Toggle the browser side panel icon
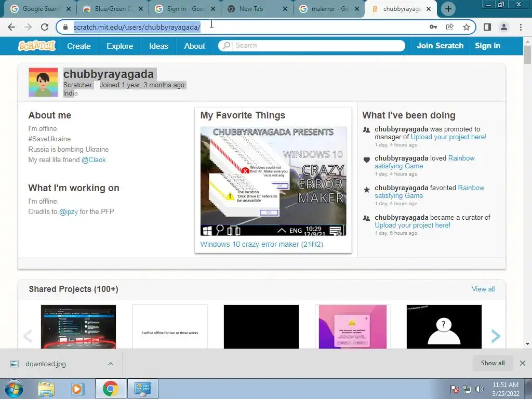The image size is (532, 399). point(487,27)
